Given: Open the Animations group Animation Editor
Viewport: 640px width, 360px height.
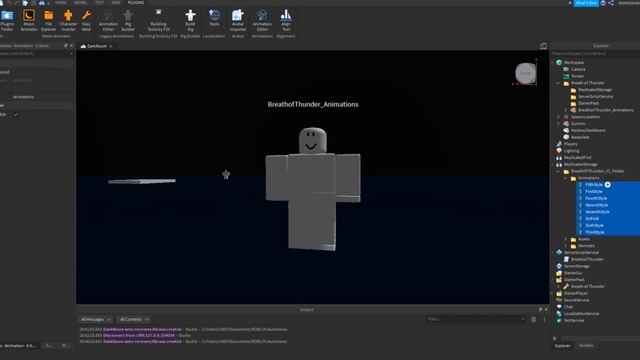Looking at the screenshot, I should pyautogui.click(x=262, y=20).
